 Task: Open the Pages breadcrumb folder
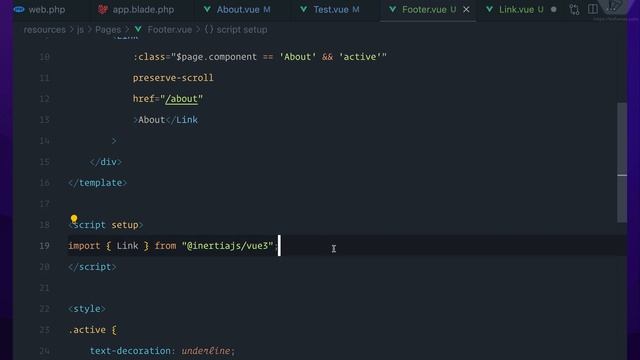tap(108, 30)
